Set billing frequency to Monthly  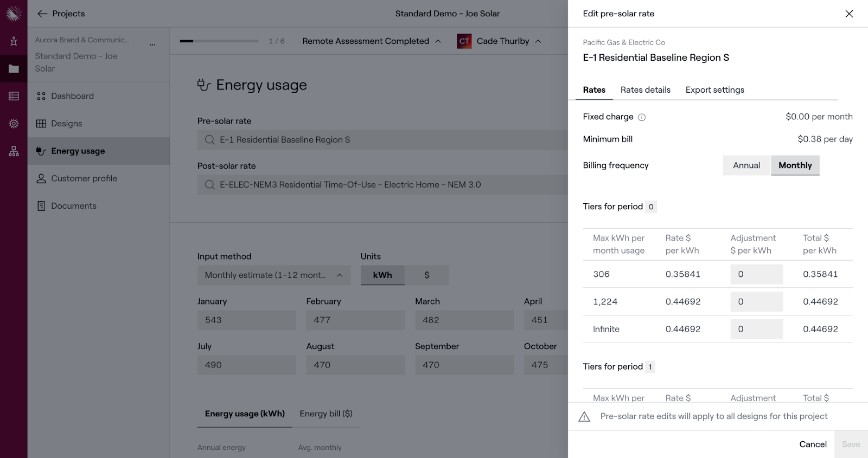click(795, 165)
